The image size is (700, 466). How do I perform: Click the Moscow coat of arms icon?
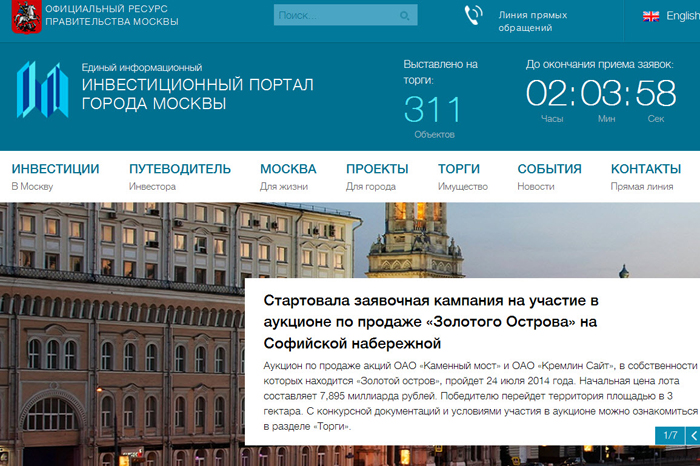click(x=26, y=17)
